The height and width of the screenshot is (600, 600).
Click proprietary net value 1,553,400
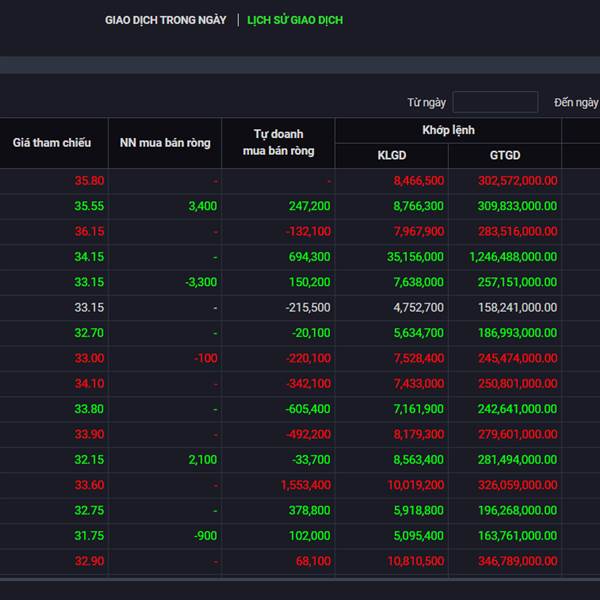[x=306, y=485]
